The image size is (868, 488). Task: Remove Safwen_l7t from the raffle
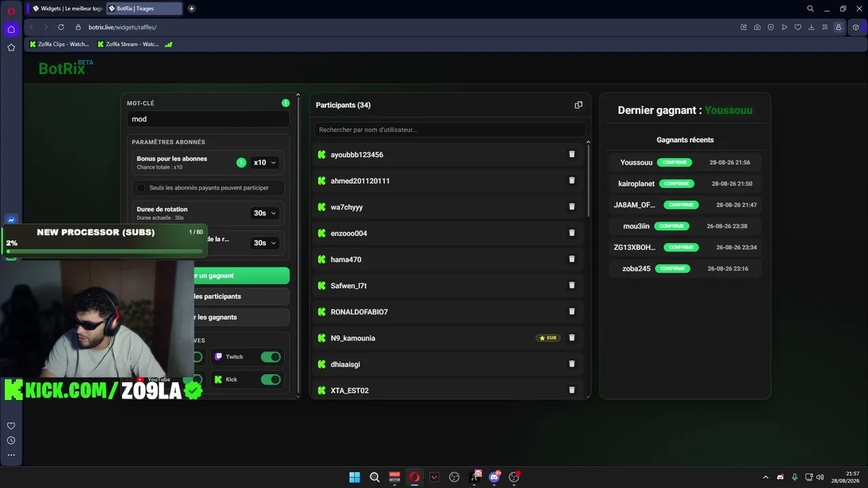coord(572,285)
